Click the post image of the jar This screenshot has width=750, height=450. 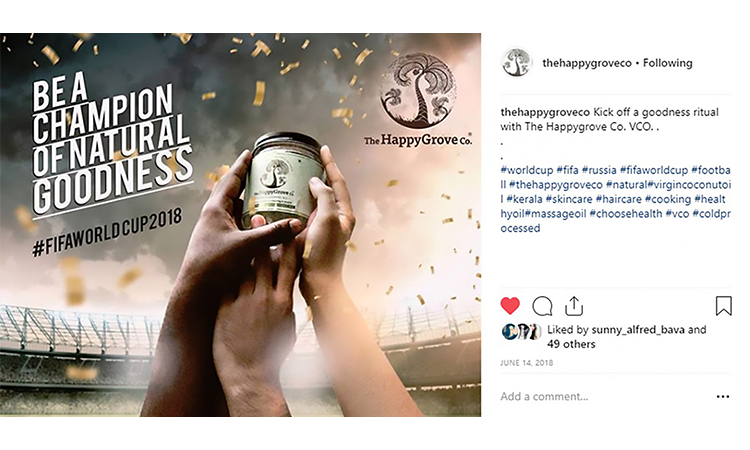[x=241, y=225]
